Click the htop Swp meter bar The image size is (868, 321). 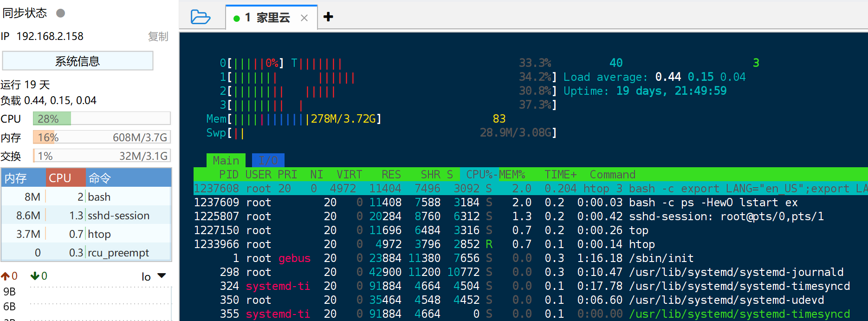(x=382, y=132)
